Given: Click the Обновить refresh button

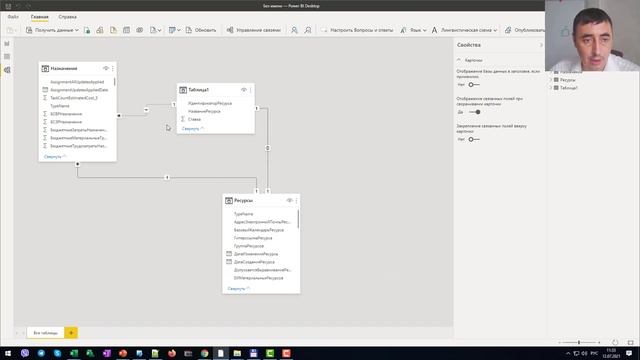Looking at the screenshot, I should (x=201, y=30).
